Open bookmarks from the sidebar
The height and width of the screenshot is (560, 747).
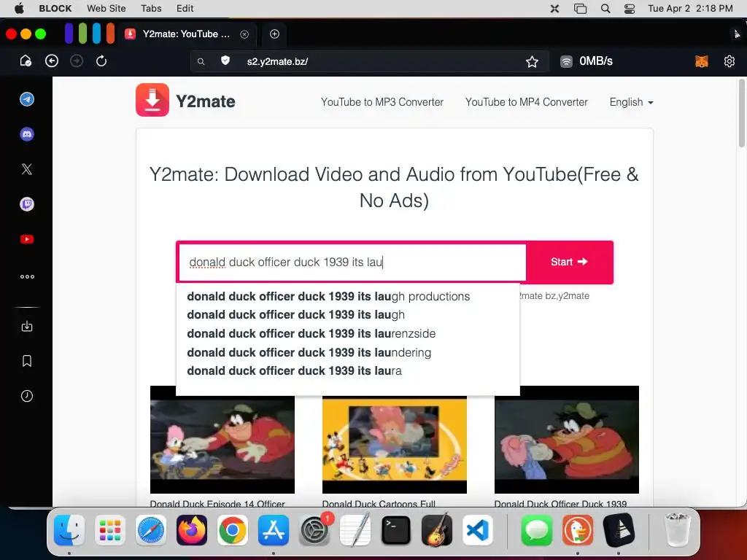27,361
